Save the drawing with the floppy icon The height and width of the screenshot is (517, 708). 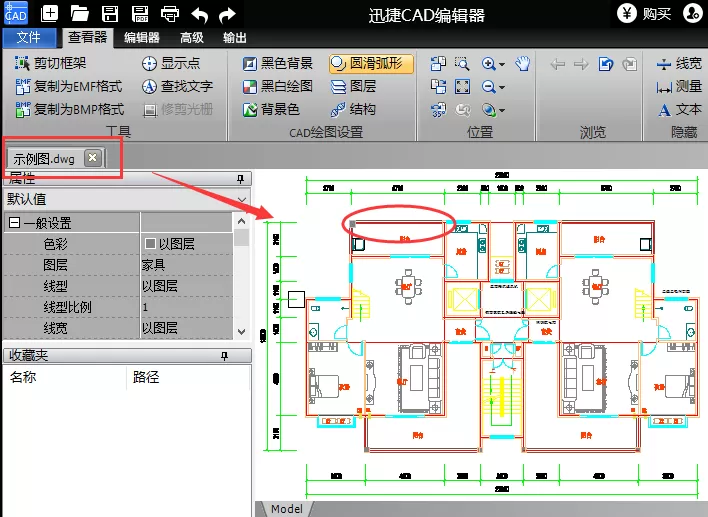(x=110, y=14)
